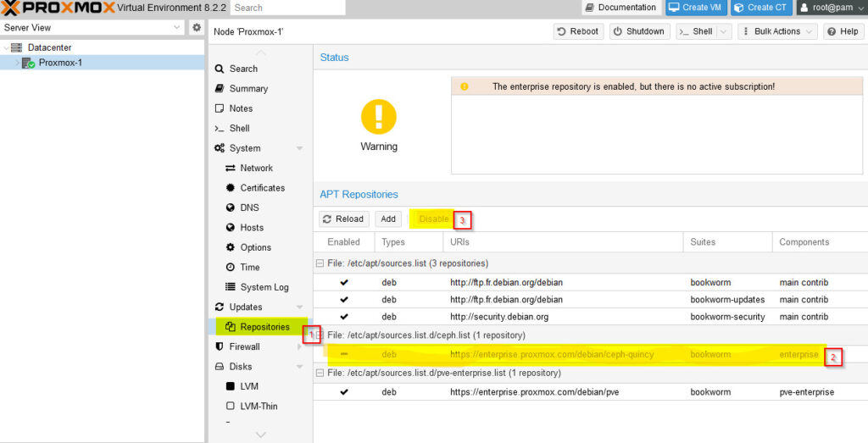This screenshot has height=443, width=868.
Task: Click the side menu down arrow
Action: [261, 435]
